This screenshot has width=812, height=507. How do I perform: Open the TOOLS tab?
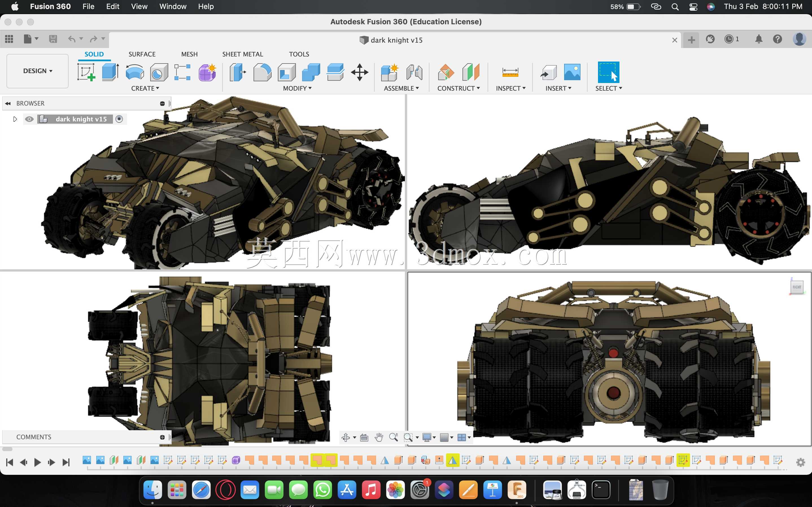299,54
